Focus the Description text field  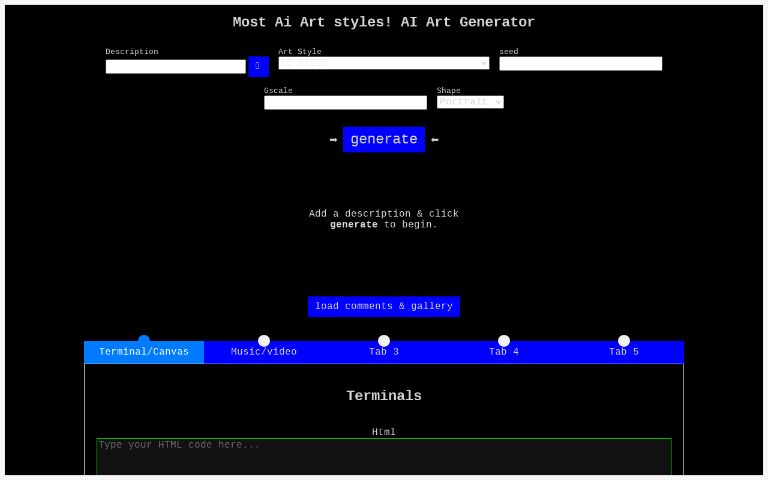(176, 67)
